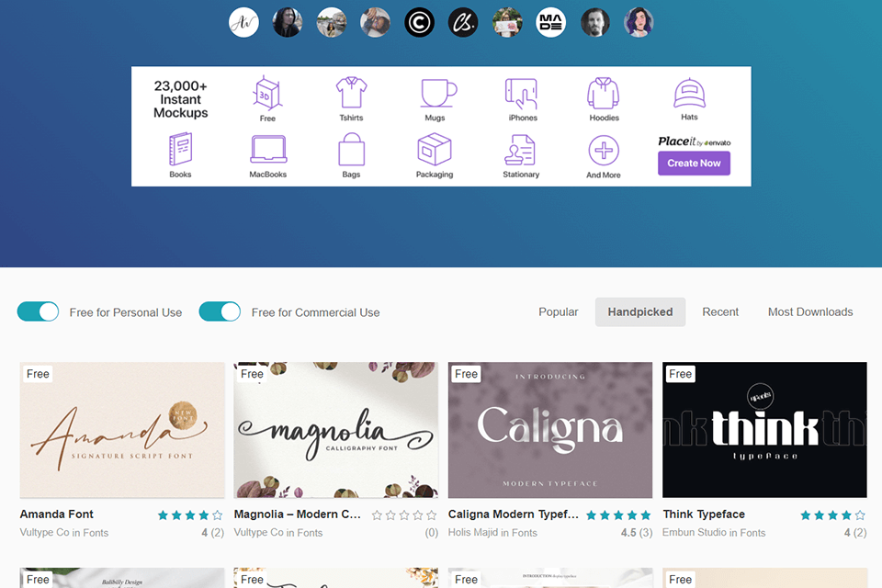This screenshot has width=882, height=588.
Task: Switch to the Most Downloads tab
Action: (810, 311)
